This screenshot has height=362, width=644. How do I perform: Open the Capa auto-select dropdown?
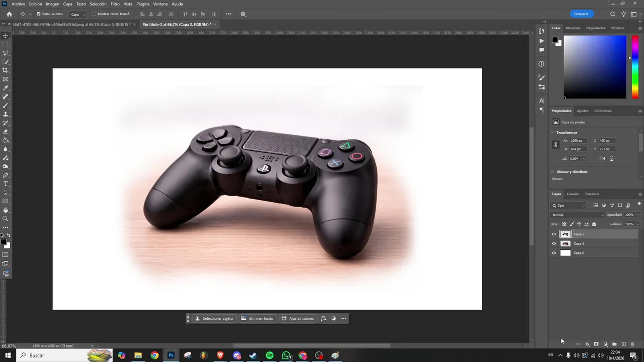[78, 14]
